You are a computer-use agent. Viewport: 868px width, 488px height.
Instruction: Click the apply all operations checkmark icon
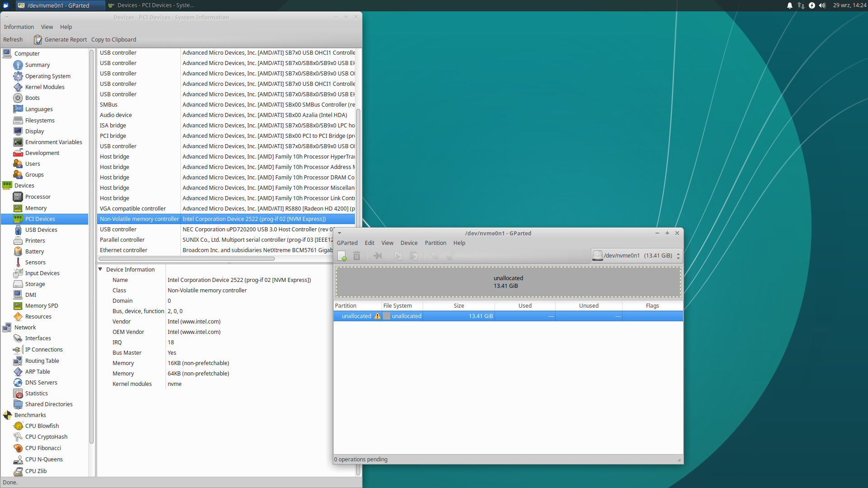tap(450, 256)
